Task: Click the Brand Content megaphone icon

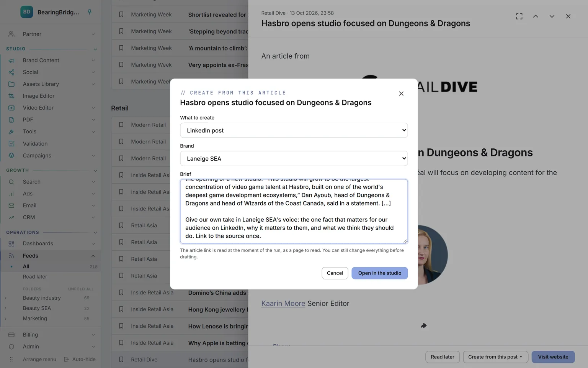Action: click(x=11, y=60)
